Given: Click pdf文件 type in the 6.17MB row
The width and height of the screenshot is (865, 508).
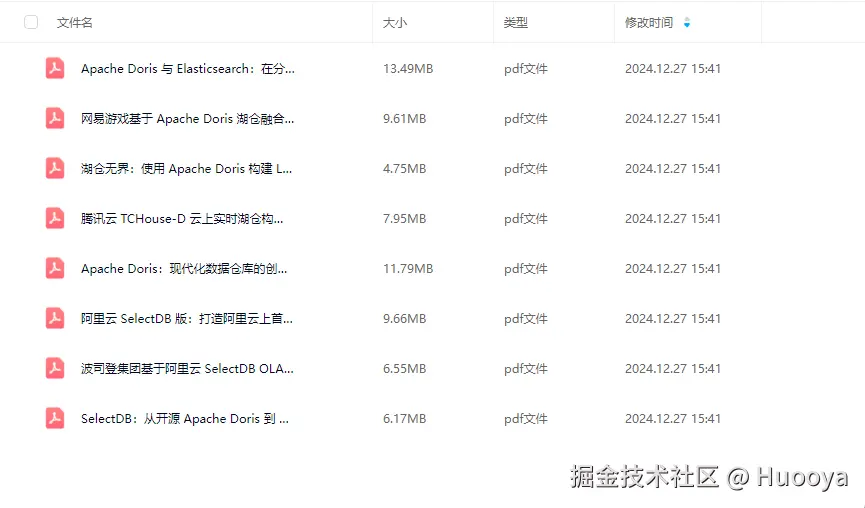Looking at the screenshot, I should (526, 419).
